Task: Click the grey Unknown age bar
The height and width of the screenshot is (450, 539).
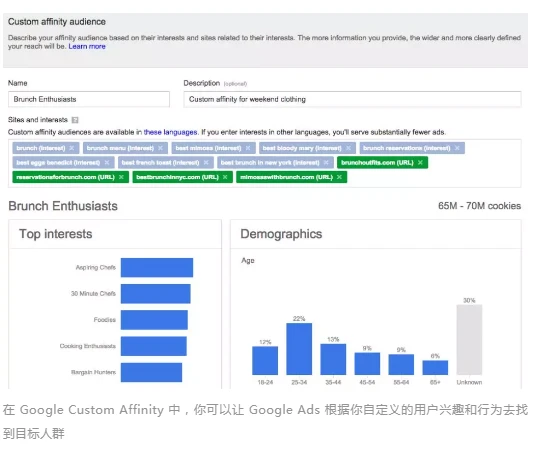Action: 469,340
